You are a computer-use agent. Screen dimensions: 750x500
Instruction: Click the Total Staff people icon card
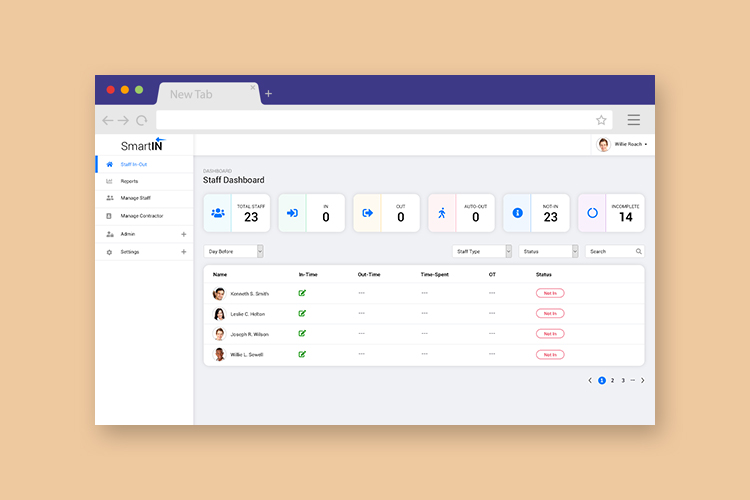tap(217, 213)
